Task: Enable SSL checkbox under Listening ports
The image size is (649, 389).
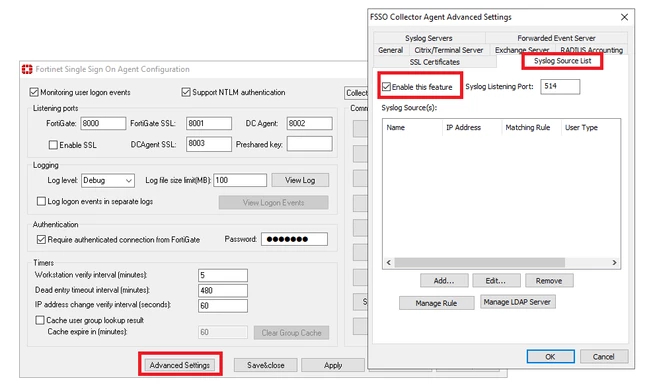Action: click(53, 145)
